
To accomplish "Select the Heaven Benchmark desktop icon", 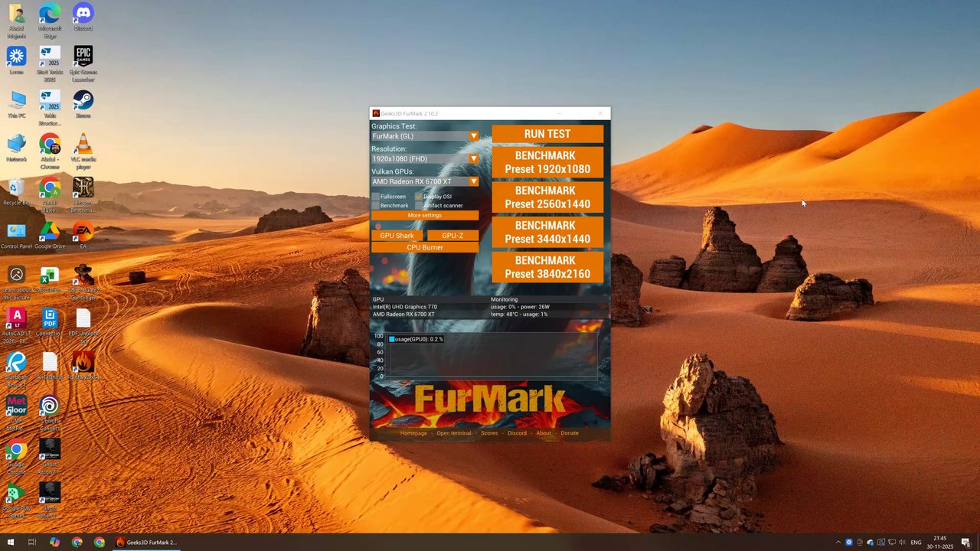I will tap(83, 195).
